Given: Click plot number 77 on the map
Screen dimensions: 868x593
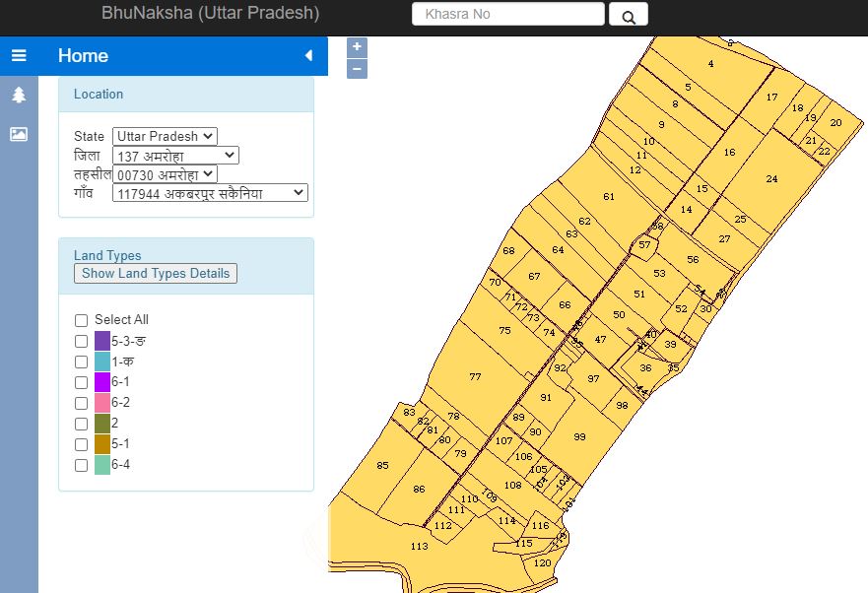Looking at the screenshot, I should pos(474,376).
